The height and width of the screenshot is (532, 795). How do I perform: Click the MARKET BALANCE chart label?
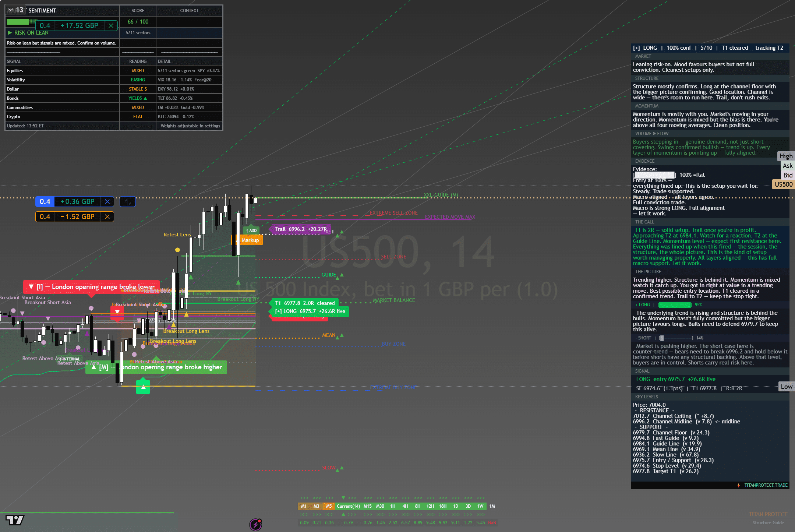pyautogui.click(x=394, y=300)
